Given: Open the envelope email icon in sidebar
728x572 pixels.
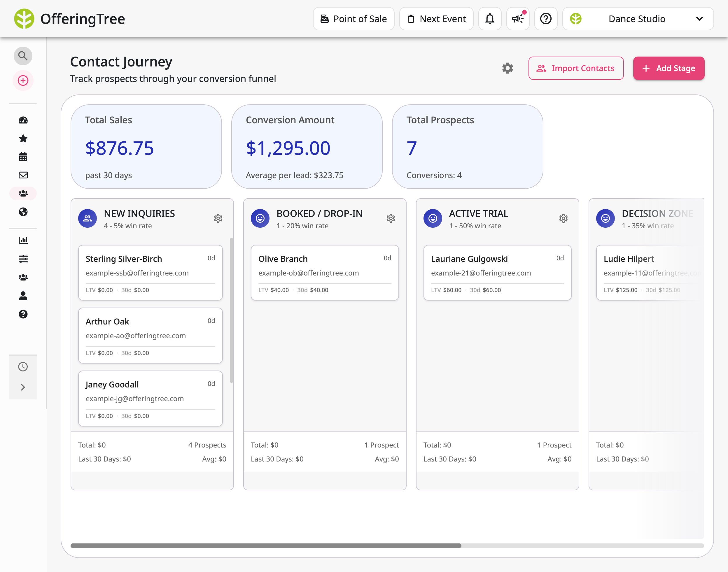Looking at the screenshot, I should (x=23, y=175).
